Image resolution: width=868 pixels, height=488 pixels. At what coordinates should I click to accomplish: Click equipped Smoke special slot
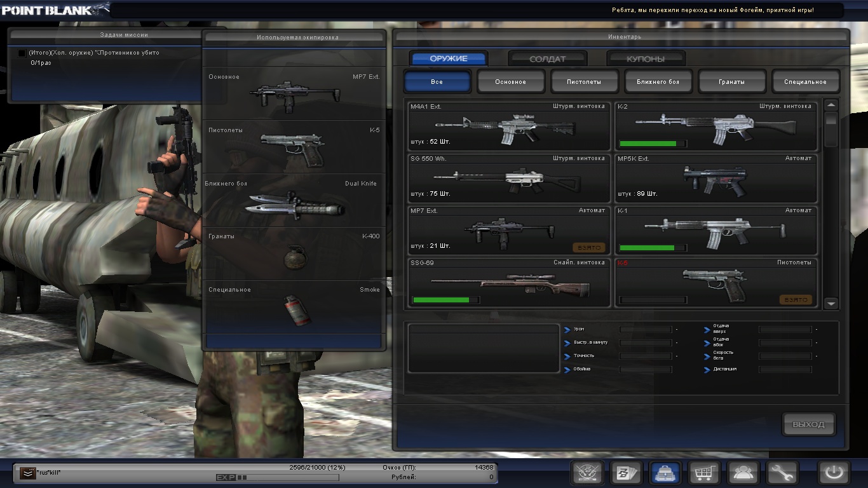click(294, 307)
